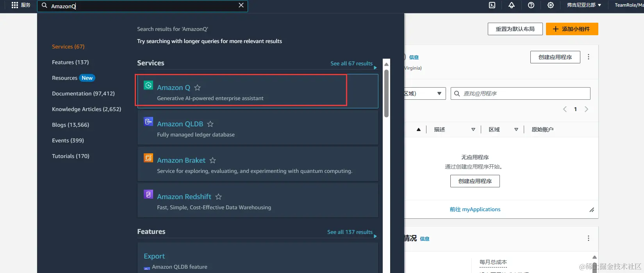Viewport: 644px width, 273px height.
Task: Click the search results scrollbar thumb
Action: pyautogui.click(x=386, y=93)
